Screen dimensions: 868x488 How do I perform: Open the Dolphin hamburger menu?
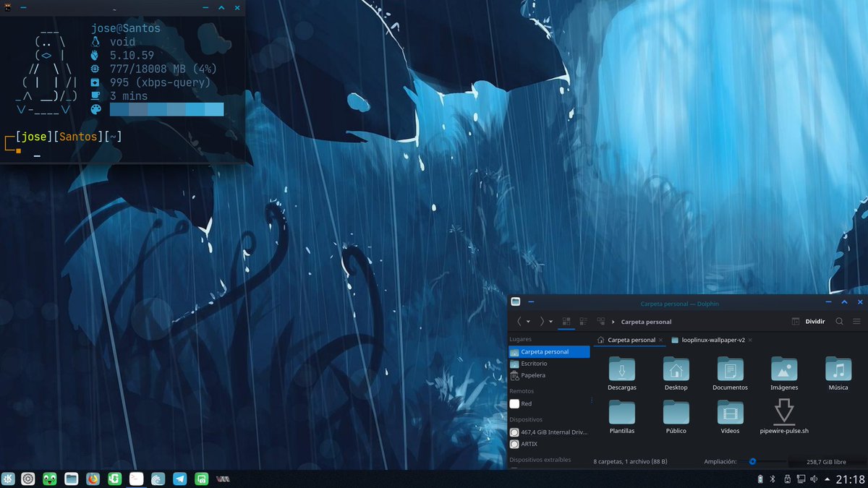pos(856,321)
